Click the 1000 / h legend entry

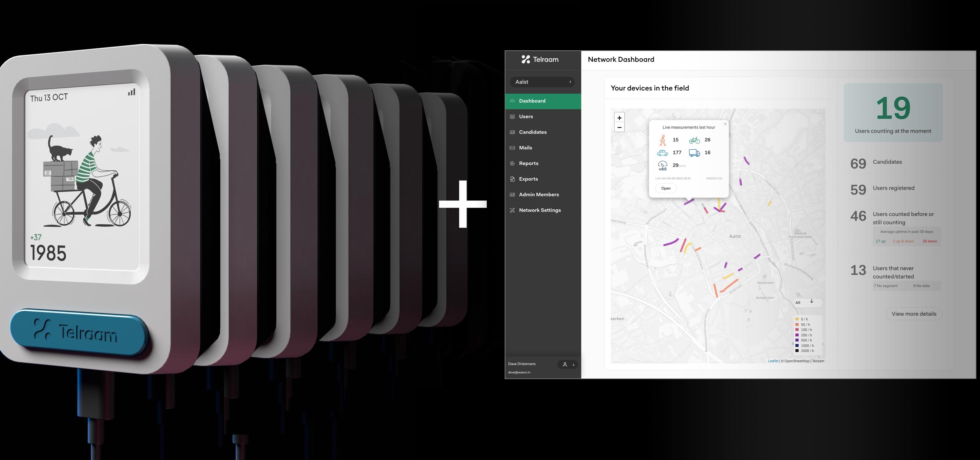[x=804, y=346]
